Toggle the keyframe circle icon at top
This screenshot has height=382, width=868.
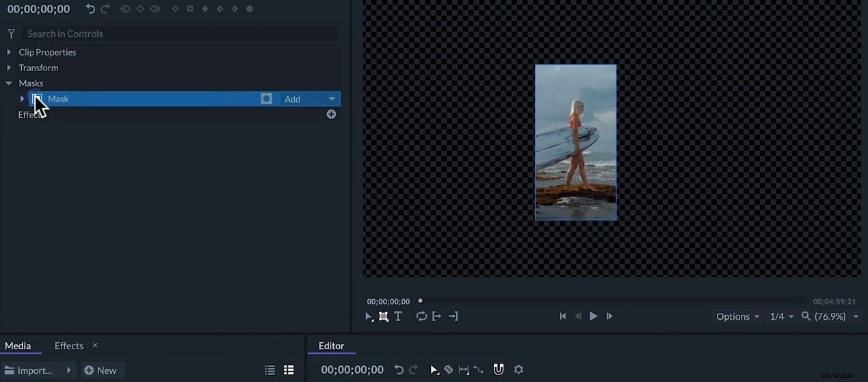[x=250, y=9]
